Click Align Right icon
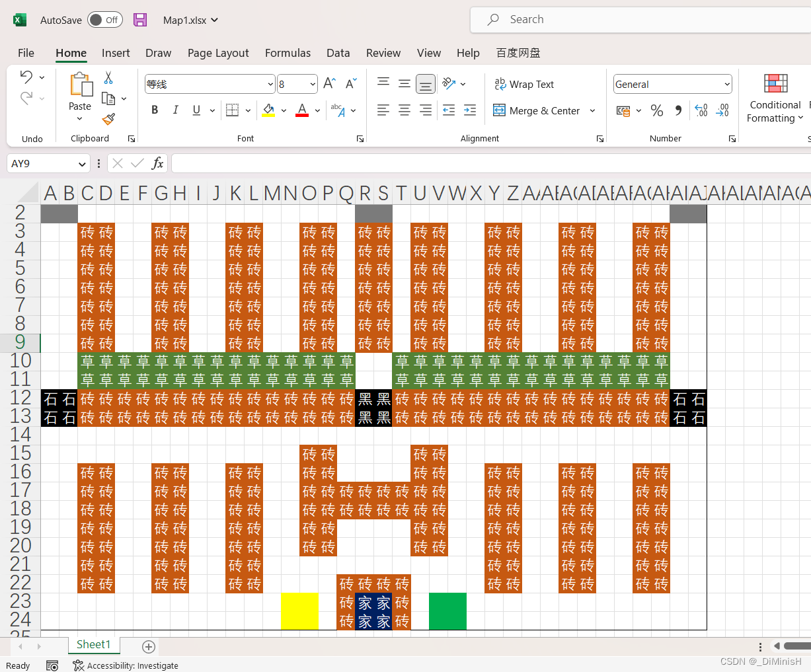 (x=426, y=110)
